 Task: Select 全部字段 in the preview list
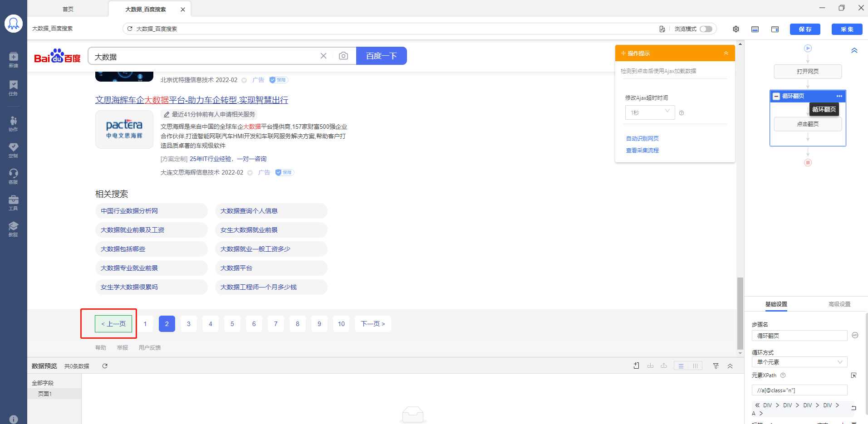[43, 383]
